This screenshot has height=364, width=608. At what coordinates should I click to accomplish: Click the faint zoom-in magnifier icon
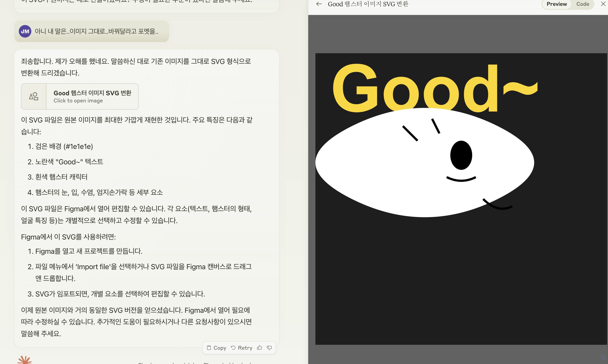(603, 357)
